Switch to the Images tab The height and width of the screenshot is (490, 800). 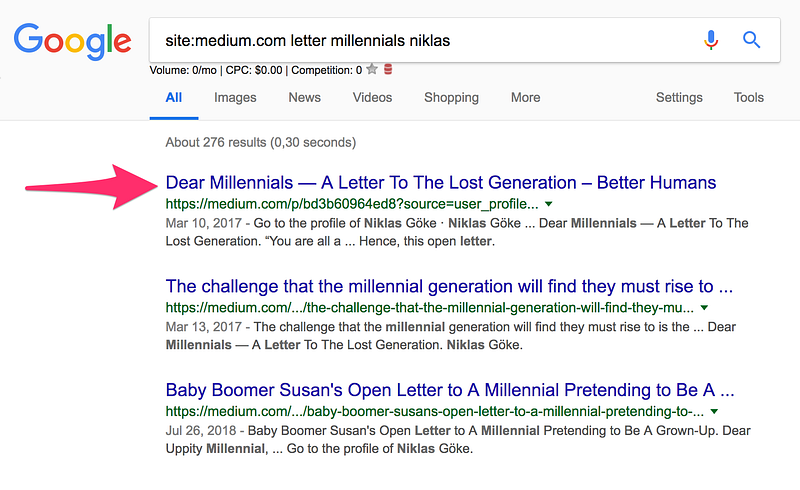tap(235, 98)
